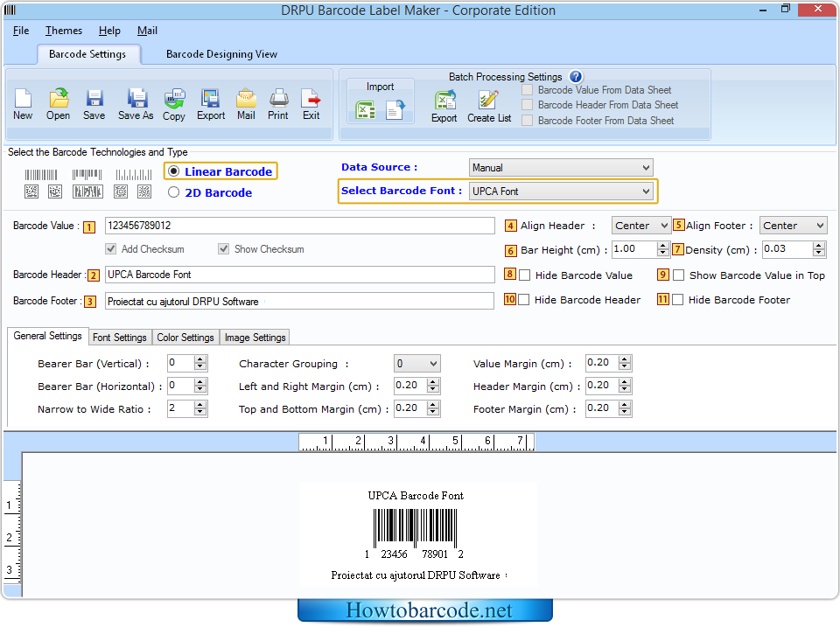Viewport: 840px width, 627px height.
Task: Open the General Settings tab
Action: click(x=47, y=336)
